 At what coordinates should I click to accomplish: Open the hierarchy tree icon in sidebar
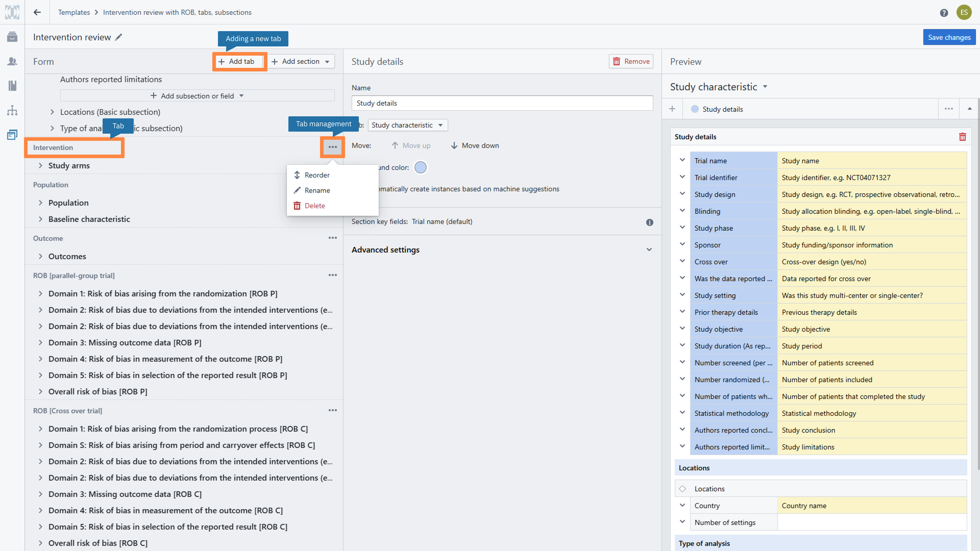(12, 111)
